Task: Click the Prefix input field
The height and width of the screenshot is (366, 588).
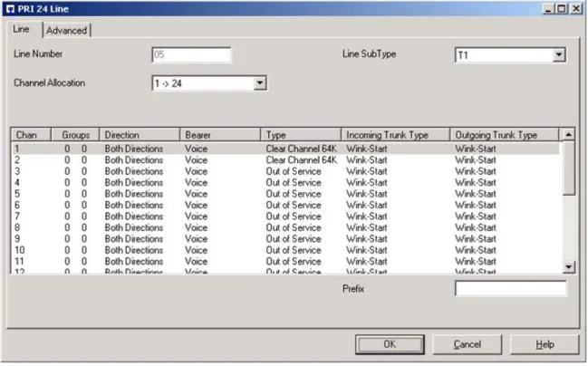Action: click(510, 288)
